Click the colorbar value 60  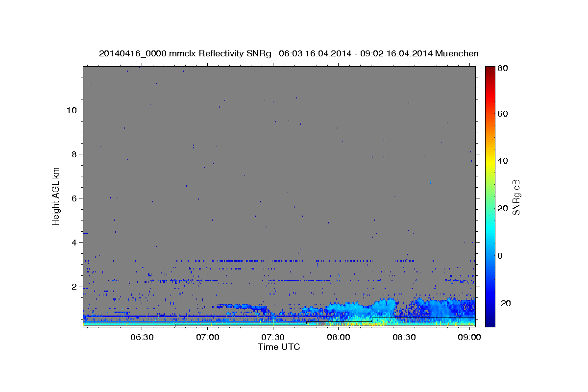click(x=504, y=114)
